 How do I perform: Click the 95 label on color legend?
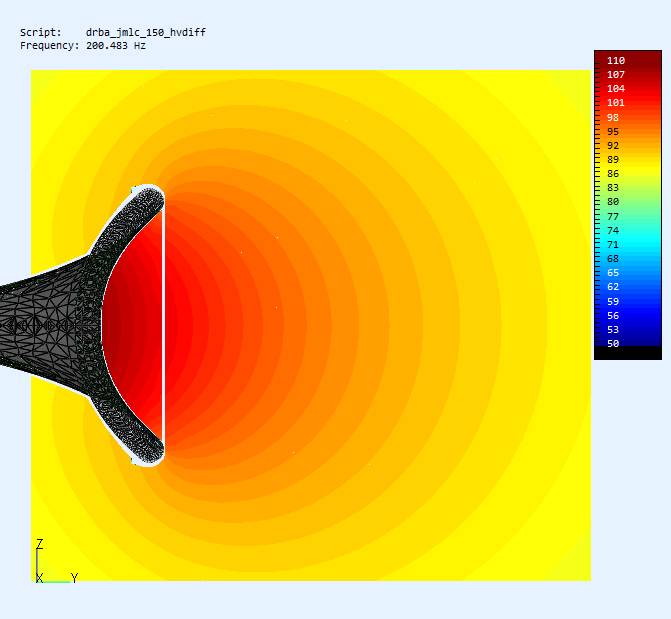pyautogui.click(x=613, y=131)
